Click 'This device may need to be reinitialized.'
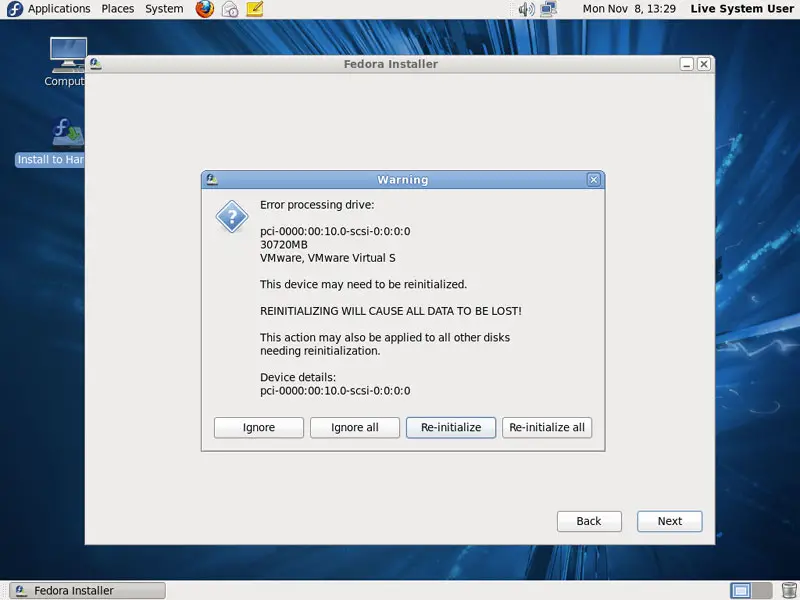The height and width of the screenshot is (600, 800). click(363, 284)
